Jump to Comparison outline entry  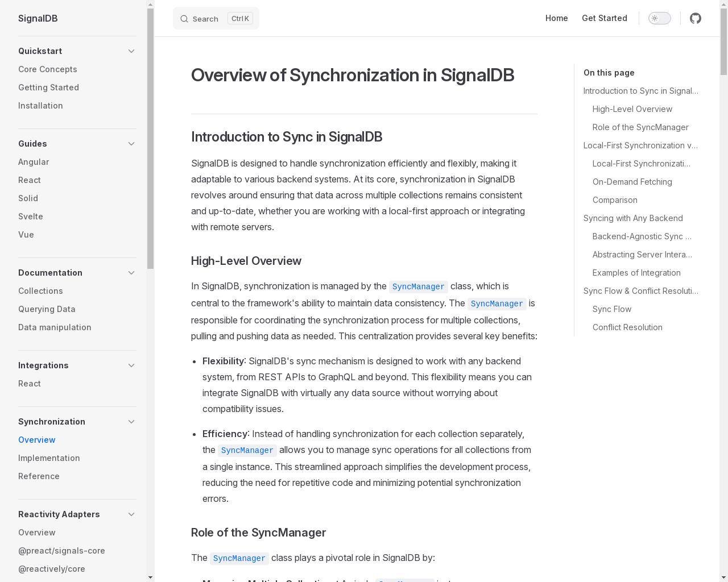tap(615, 200)
